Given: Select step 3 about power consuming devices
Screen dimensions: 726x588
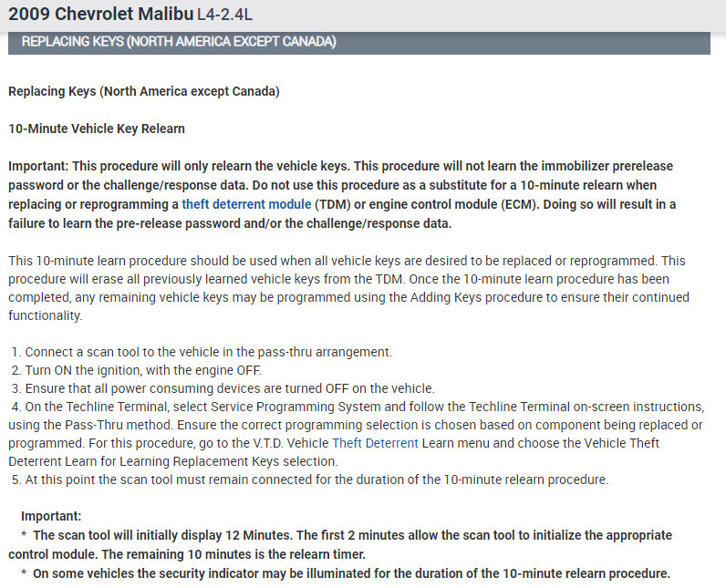Looking at the screenshot, I should (223, 388).
